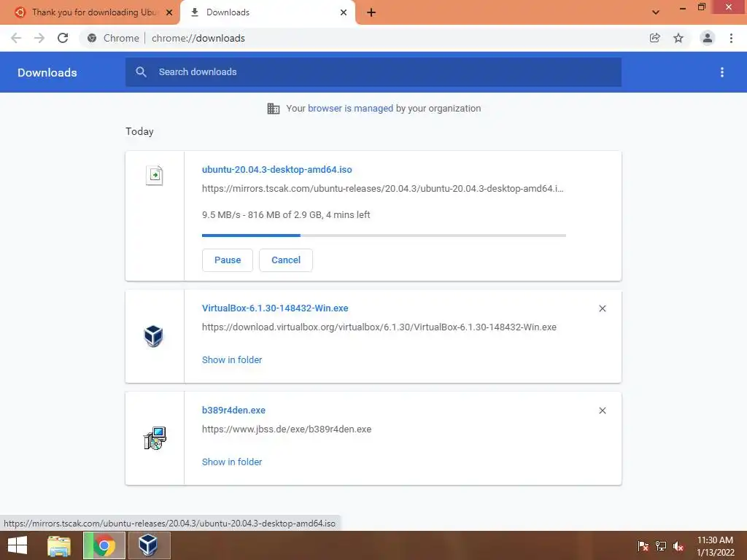747x560 pixels.
Task: Click the download.virtualbox.org source URL
Action: tap(379, 327)
